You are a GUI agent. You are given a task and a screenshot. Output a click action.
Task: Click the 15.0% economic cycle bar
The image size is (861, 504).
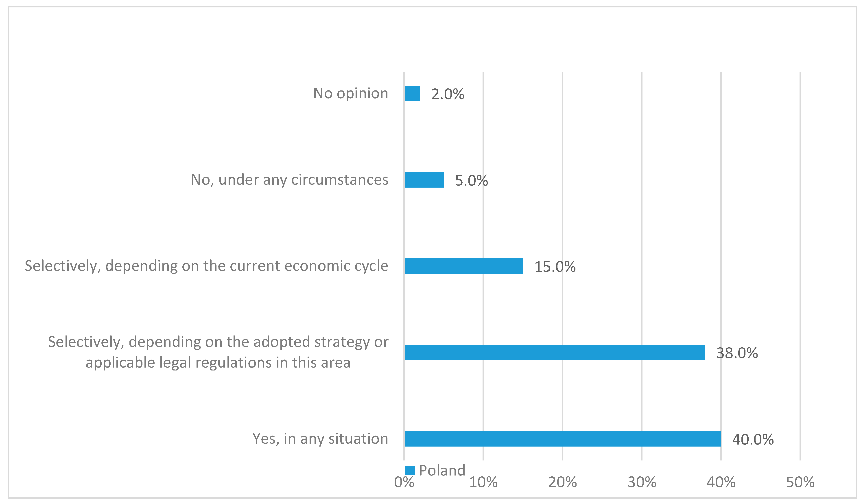tap(464, 266)
